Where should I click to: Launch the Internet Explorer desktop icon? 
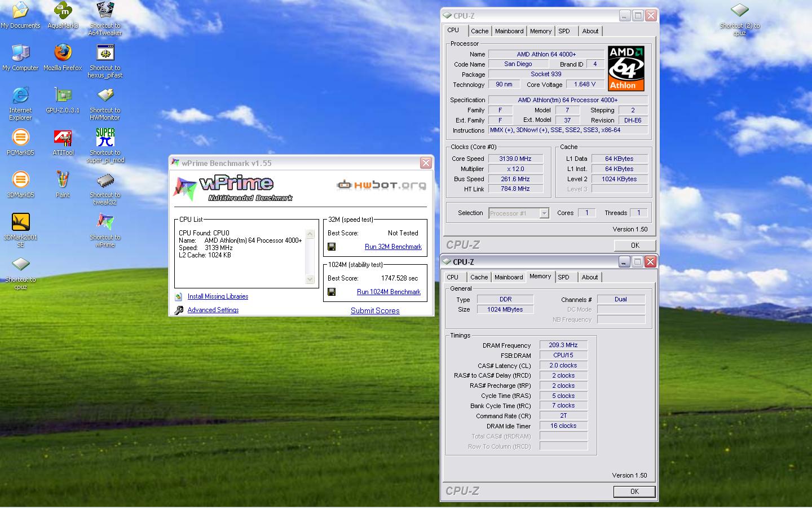point(20,95)
